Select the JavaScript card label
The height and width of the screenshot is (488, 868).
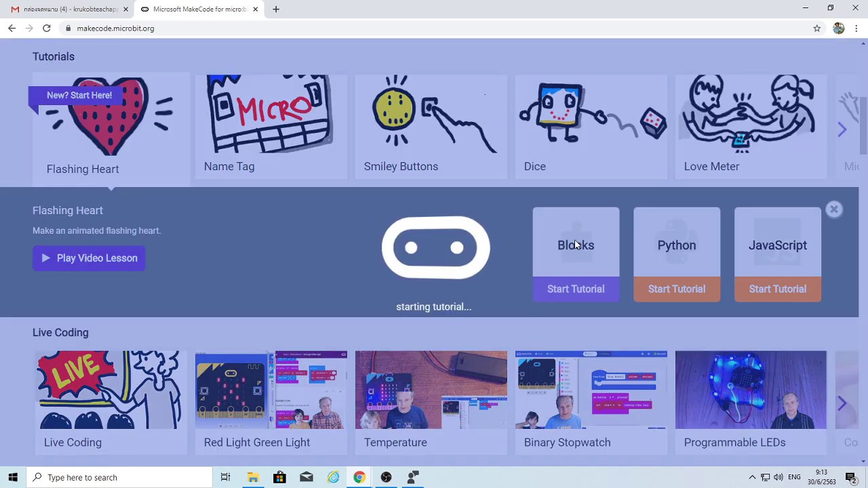(x=778, y=245)
